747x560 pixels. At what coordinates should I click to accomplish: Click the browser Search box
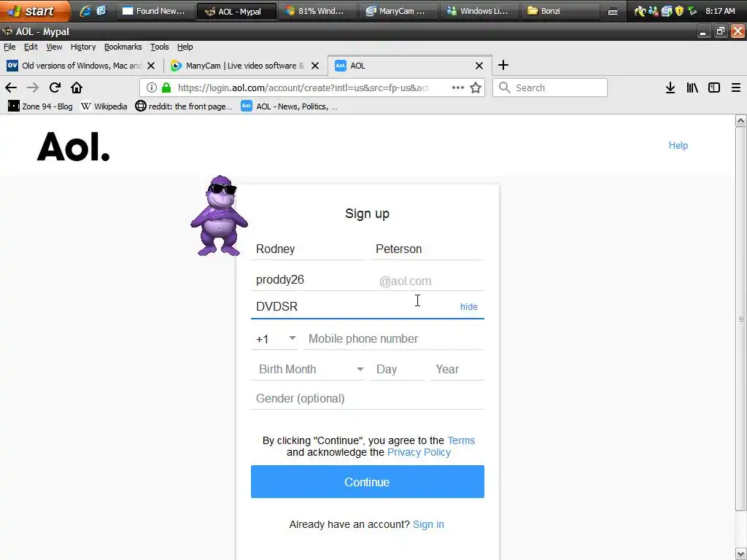pyautogui.click(x=550, y=87)
